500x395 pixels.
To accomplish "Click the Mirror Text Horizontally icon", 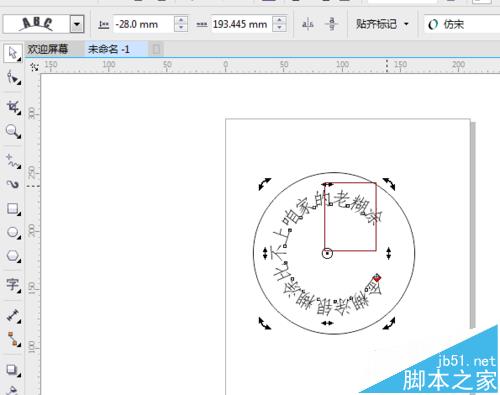I will coord(308,24).
